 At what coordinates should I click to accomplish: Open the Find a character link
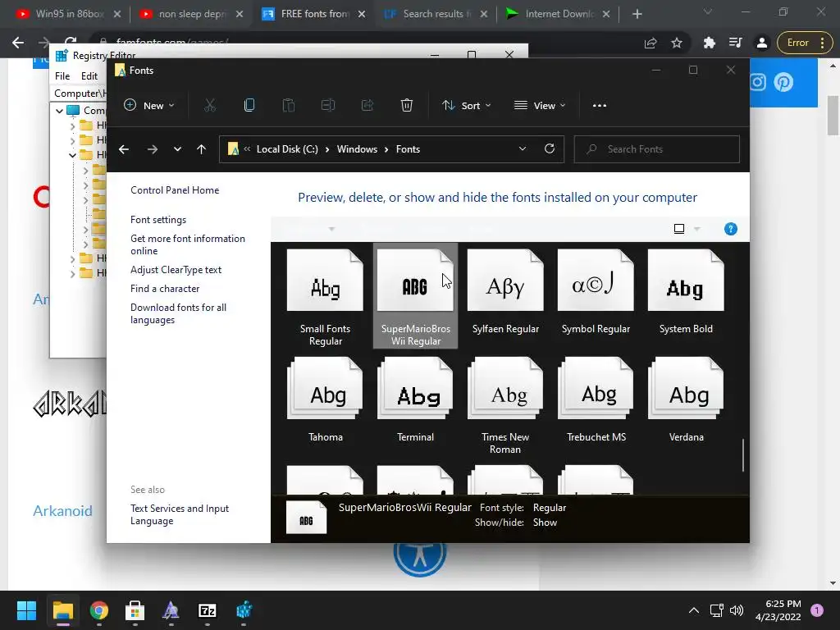click(165, 289)
